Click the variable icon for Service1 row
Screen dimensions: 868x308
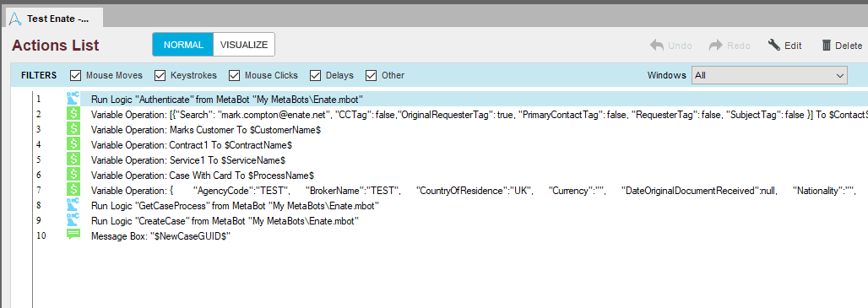pos(73,159)
